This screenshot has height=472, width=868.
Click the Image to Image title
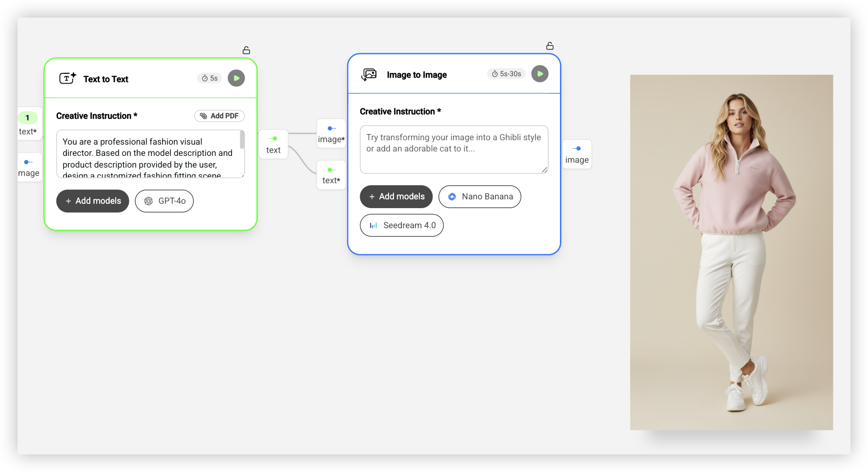point(417,75)
